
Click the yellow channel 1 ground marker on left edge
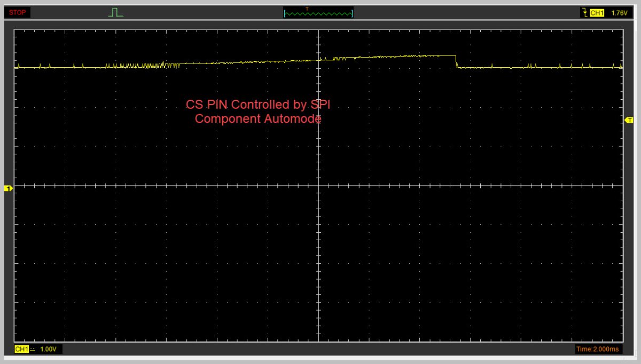pyautogui.click(x=8, y=188)
